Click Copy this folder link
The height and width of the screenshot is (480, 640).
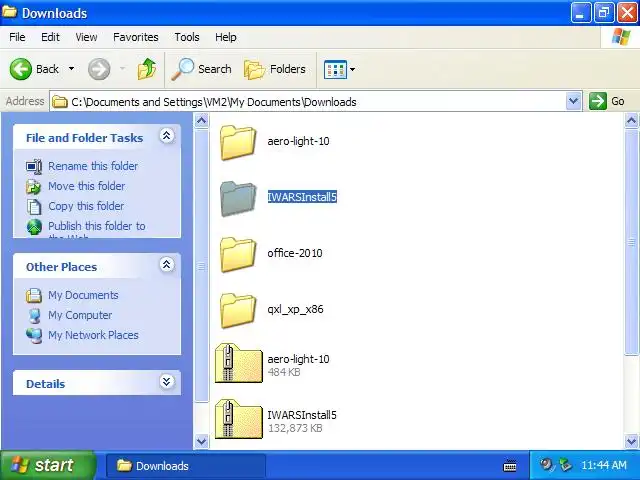86,206
